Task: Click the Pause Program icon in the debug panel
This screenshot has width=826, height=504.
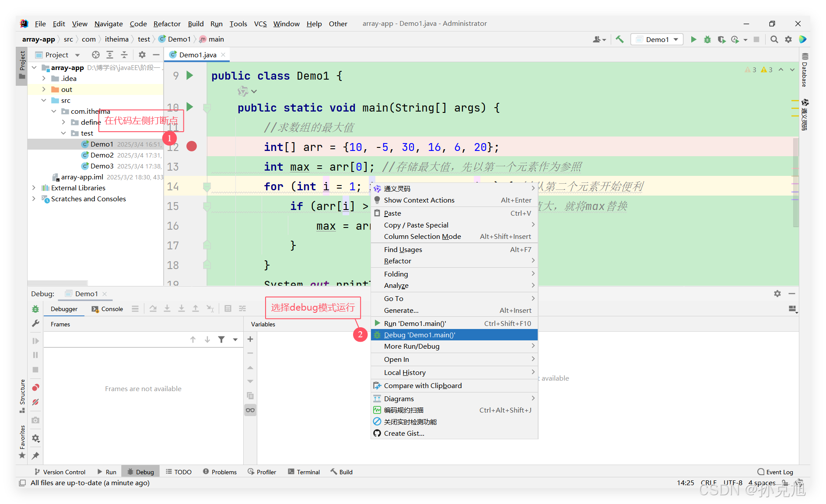Action: click(x=35, y=355)
